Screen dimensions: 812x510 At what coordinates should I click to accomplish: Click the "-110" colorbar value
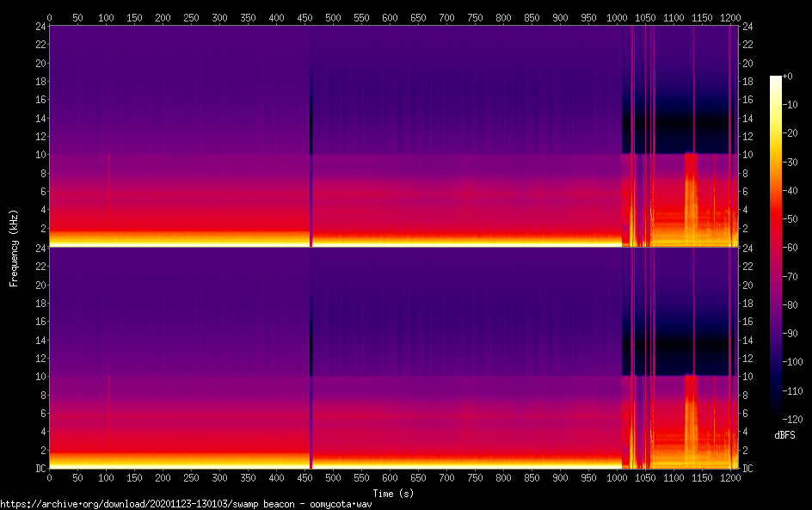793,391
